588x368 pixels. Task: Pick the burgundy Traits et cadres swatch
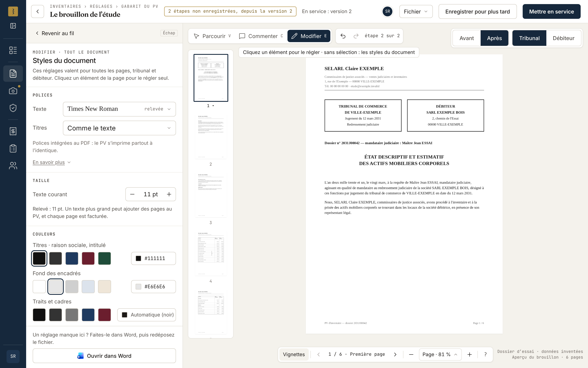(x=105, y=315)
